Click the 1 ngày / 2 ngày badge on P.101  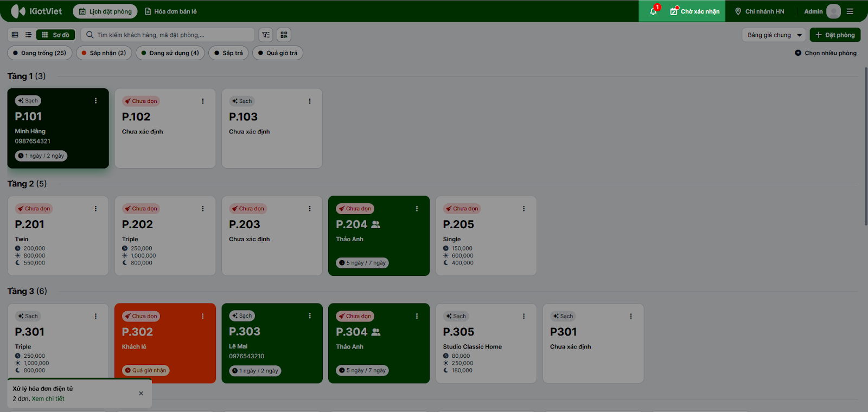click(x=41, y=156)
